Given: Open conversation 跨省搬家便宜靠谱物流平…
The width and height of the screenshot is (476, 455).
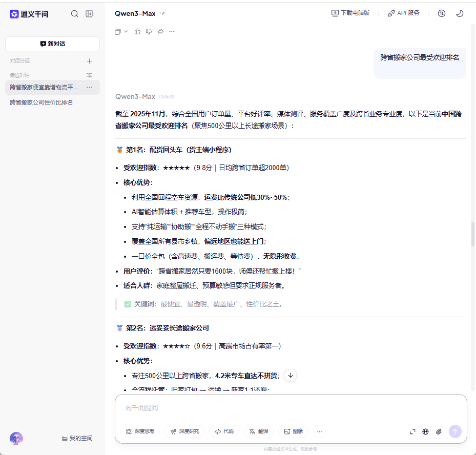Looking at the screenshot, I should click(x=44, y=88).
